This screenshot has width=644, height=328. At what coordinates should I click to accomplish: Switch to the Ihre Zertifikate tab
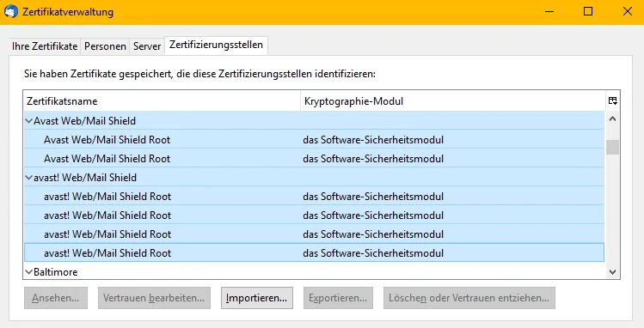45,46
